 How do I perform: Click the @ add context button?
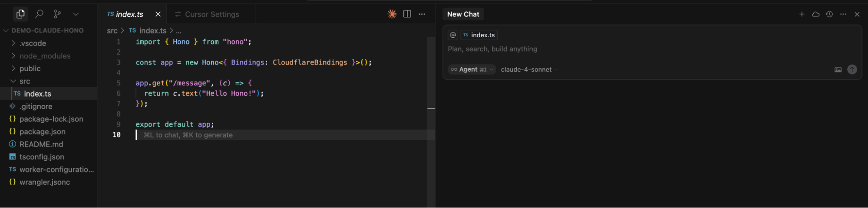tap(453, 35)
